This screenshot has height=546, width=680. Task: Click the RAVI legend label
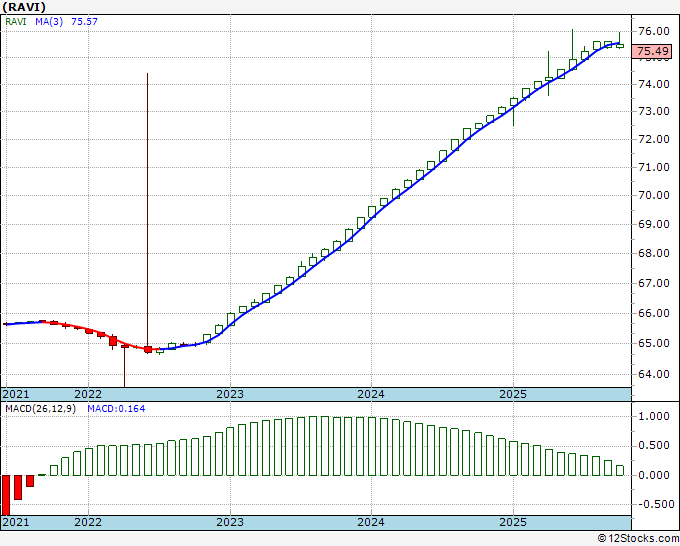(16, 21)
